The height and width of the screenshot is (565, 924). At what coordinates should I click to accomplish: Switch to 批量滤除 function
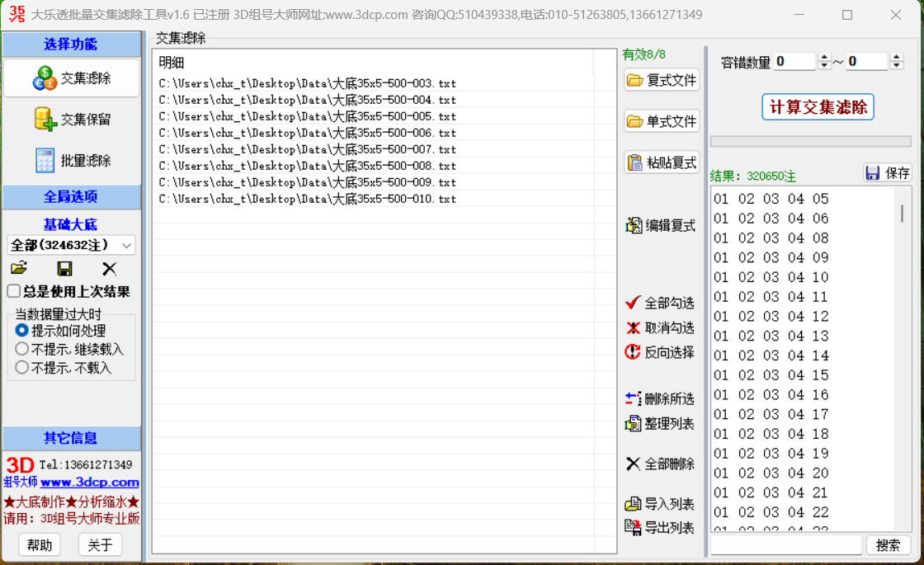[72, 161]
